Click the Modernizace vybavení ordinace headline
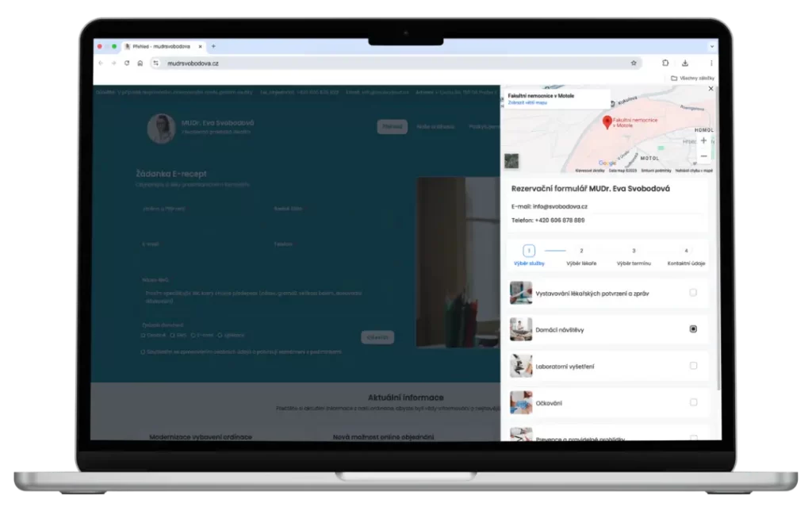The image size is (812, 511). point(201,437)
